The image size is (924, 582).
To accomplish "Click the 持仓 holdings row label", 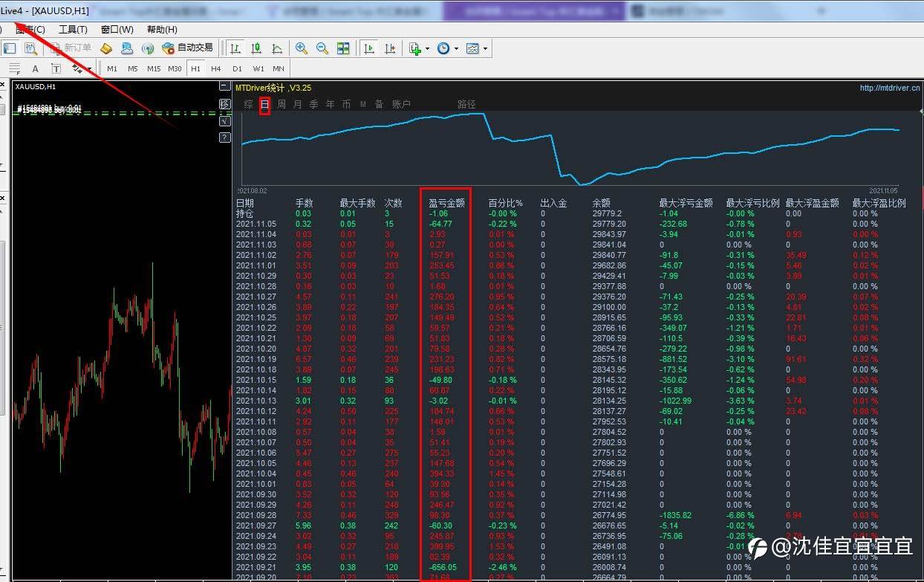I will coord(245,213).
